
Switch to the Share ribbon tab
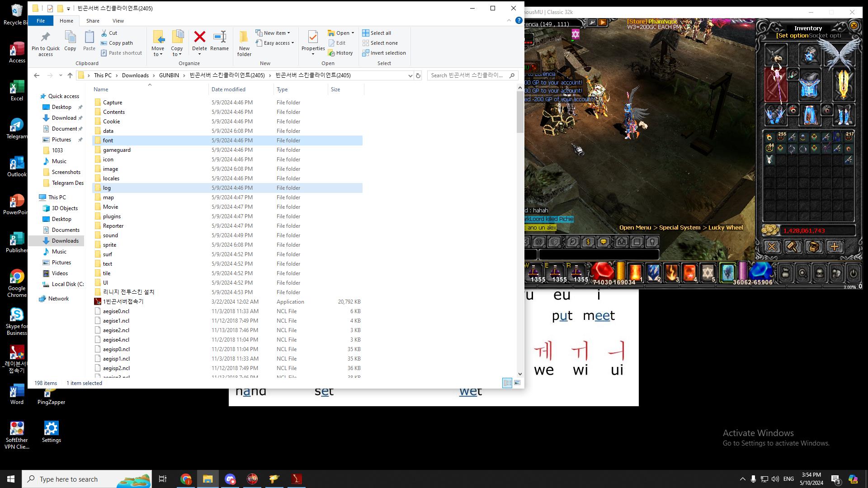(93, 21)
